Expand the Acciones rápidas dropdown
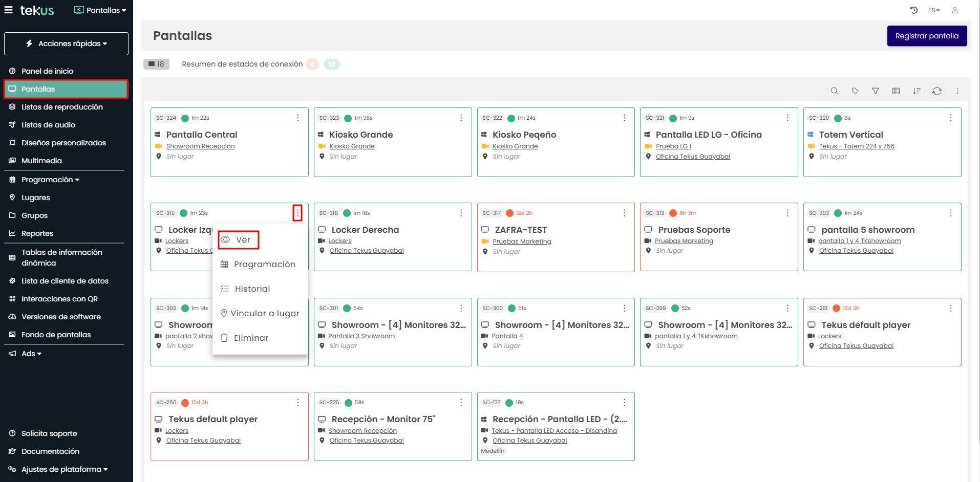This screenshot has width=980, height=482. tap(67, 44)
